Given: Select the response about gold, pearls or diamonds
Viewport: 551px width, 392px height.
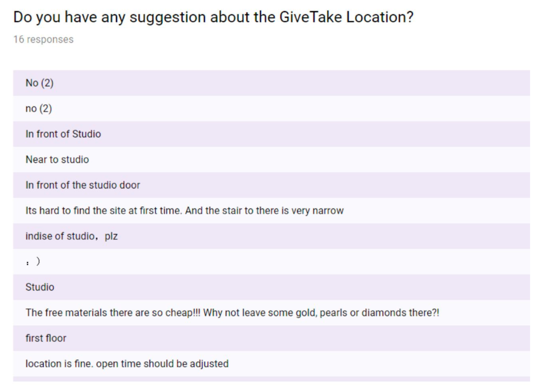Looking at the screenshot, I should [272, 313].
